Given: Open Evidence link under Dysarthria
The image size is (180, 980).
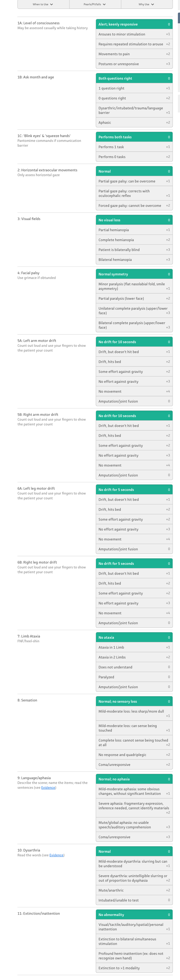Looking at the screenshot, I should click(x=56, y=855).
